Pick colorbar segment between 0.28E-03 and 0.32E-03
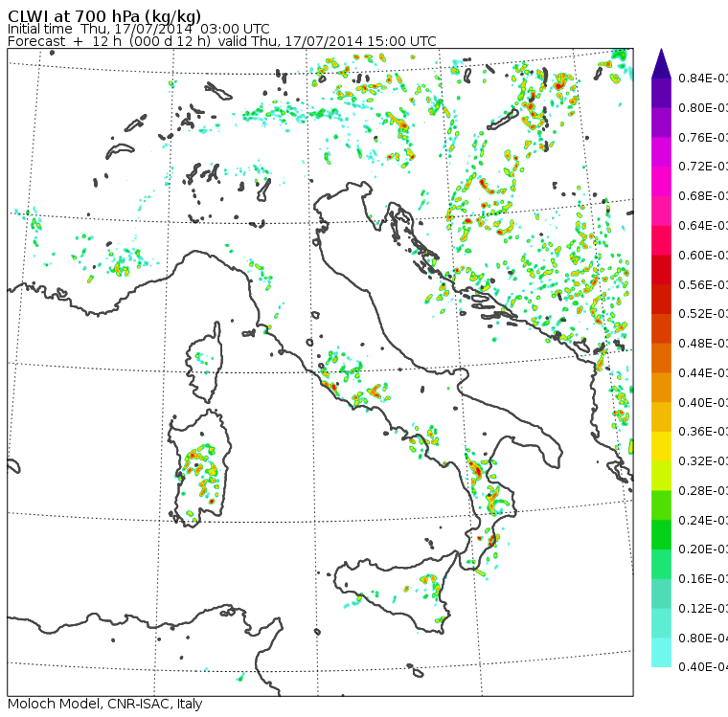The width and height of the screenshot is (728, 717). [x=662, y=476]
